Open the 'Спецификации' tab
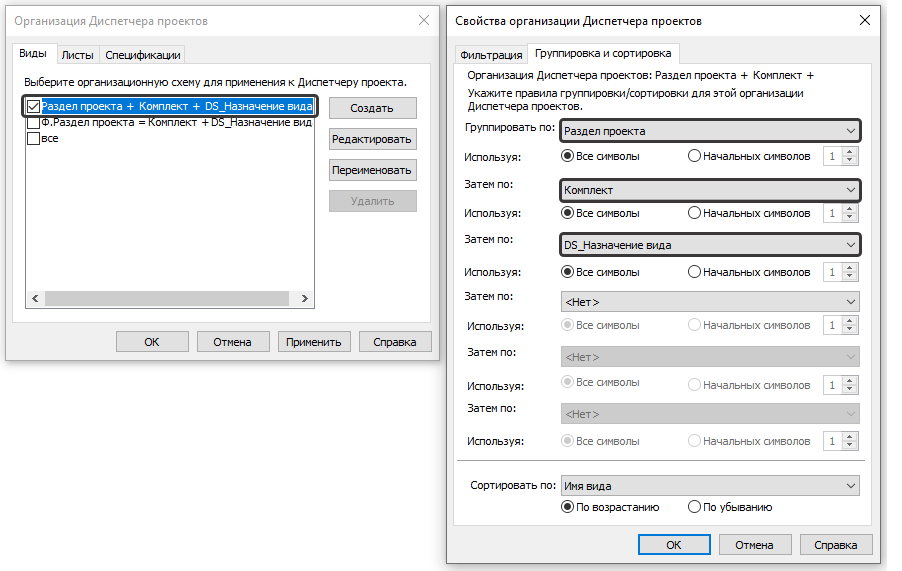This screenshot has width=902, height=571. coord(143,55)
